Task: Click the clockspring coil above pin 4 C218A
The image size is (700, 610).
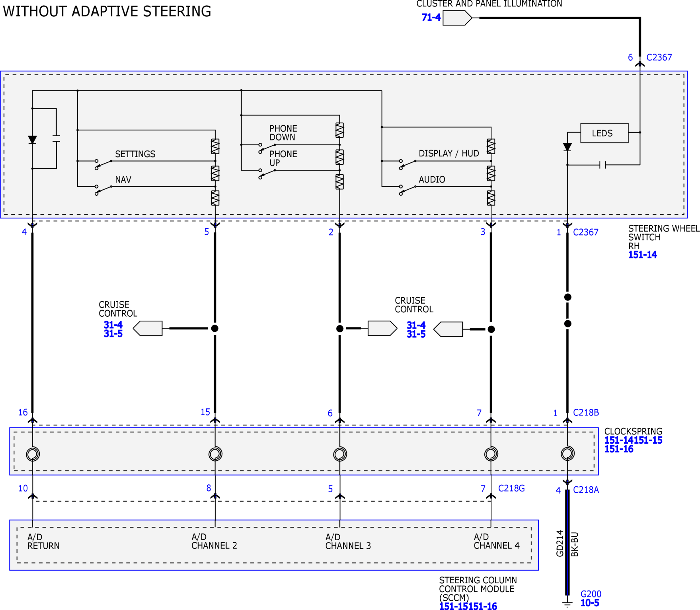Action: point(568,453)
